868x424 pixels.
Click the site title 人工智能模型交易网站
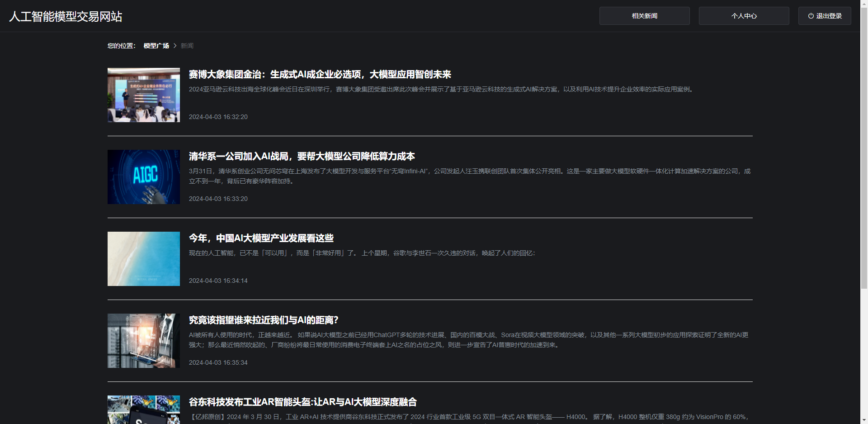pyautogui.click(x=65, y=17)
